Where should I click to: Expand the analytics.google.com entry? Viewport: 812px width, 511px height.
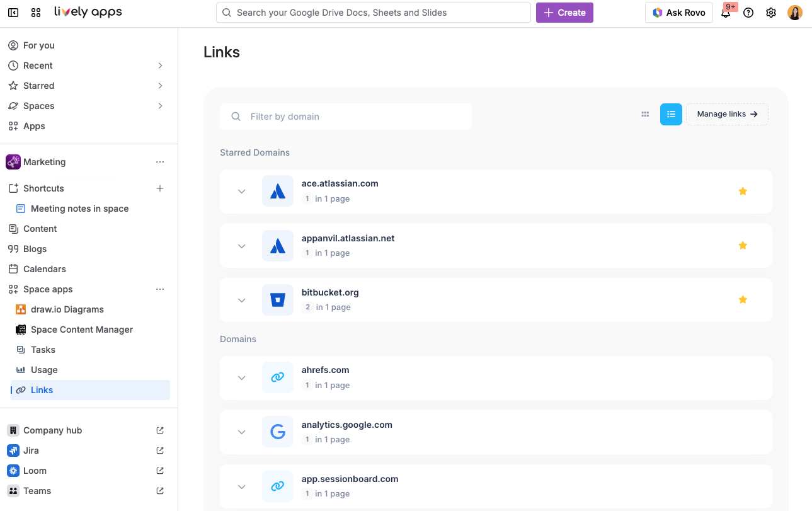tap(241, 432)
